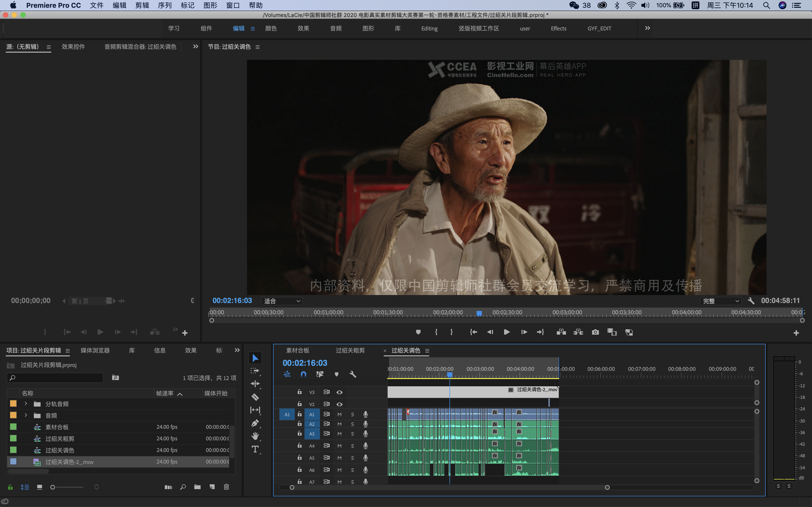Open timeline display settings wrench
This screenshot has width=812, height=507.
coord(353,374)
